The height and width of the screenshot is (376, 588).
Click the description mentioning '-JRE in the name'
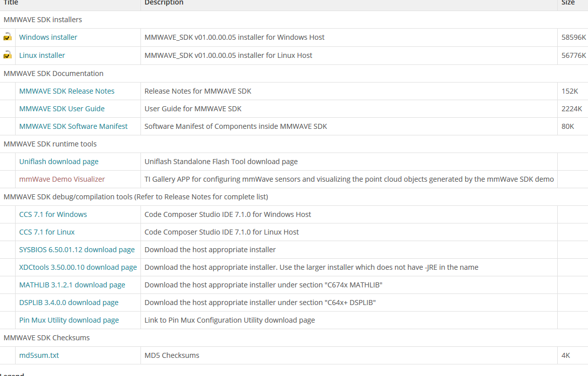(x=311, y=267)
